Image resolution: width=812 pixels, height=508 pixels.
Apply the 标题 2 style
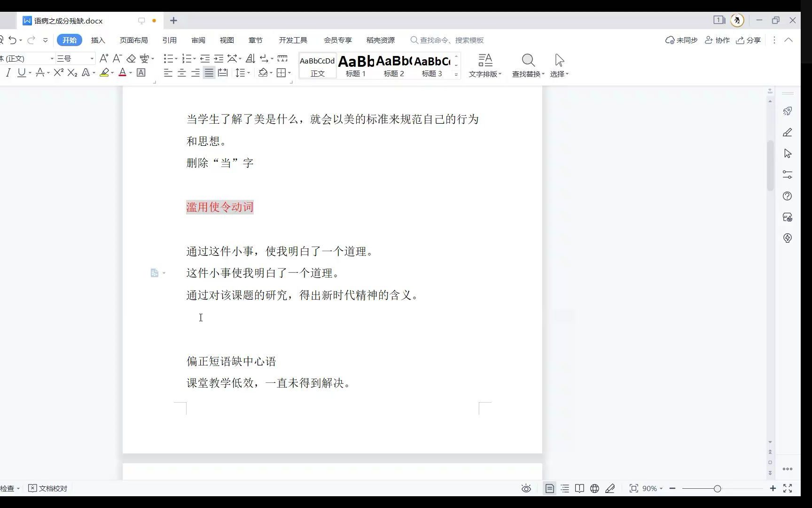tap(394, 66)
